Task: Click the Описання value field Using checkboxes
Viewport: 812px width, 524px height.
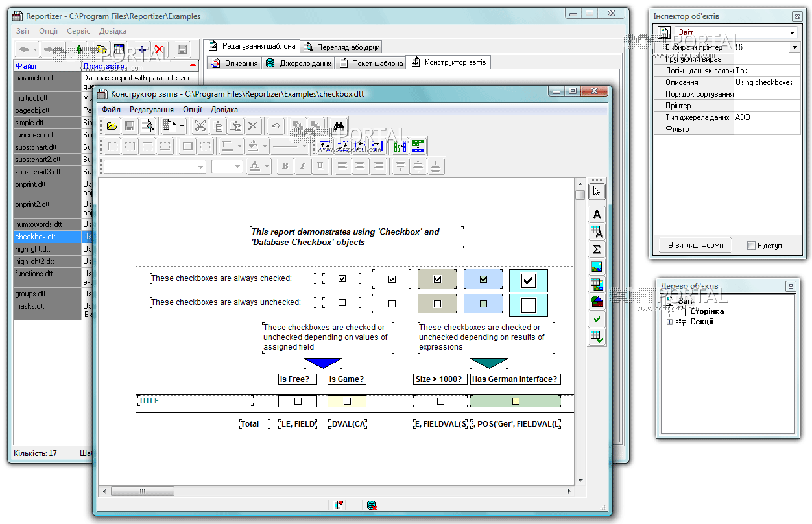Action: tap(767, 82)
